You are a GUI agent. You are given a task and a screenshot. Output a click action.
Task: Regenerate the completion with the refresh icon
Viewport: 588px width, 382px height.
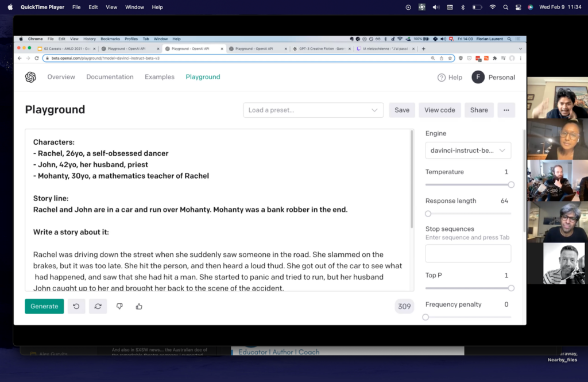[98, 306]
